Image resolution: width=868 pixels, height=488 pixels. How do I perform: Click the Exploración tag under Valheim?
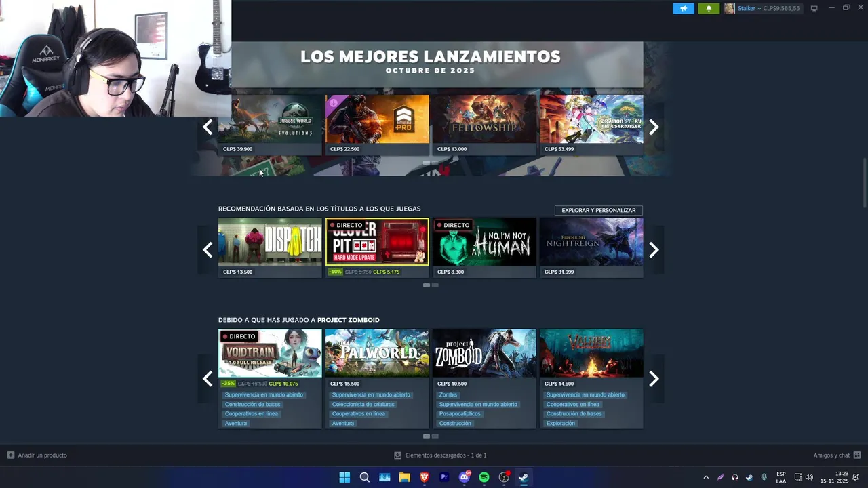point(561,423)
